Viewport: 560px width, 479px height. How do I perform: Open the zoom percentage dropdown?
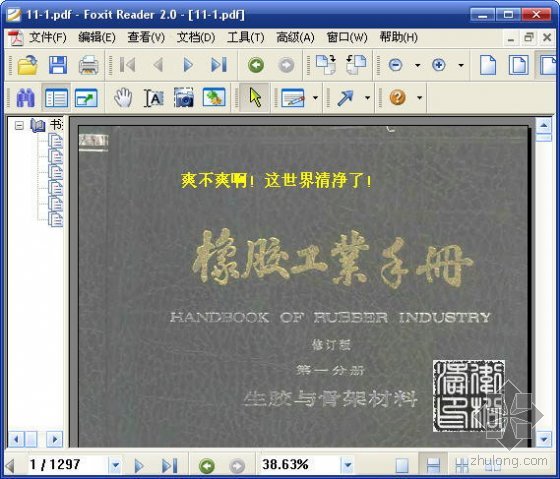348,465
